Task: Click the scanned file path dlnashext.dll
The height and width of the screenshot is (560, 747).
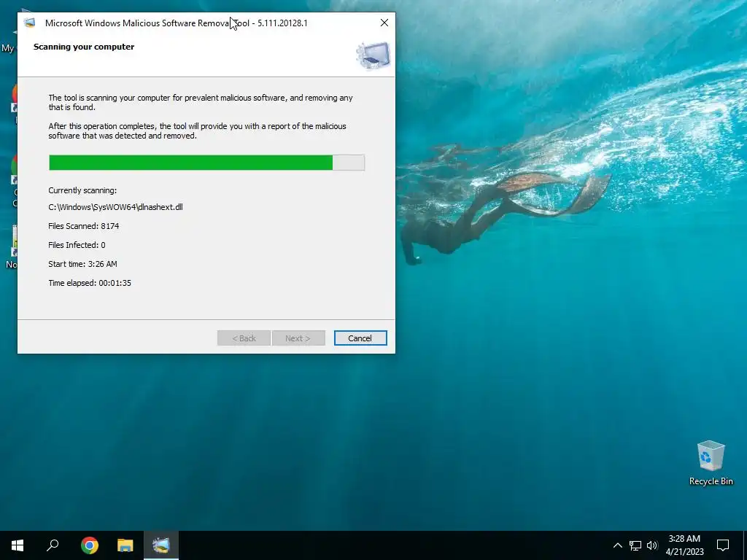Action: click(x=115, y=207)
